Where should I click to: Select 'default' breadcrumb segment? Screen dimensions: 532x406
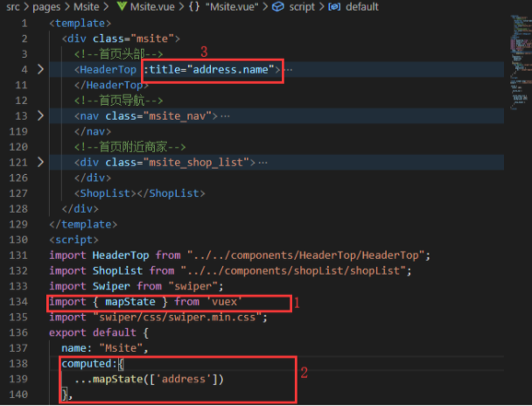tap(362, 6)
